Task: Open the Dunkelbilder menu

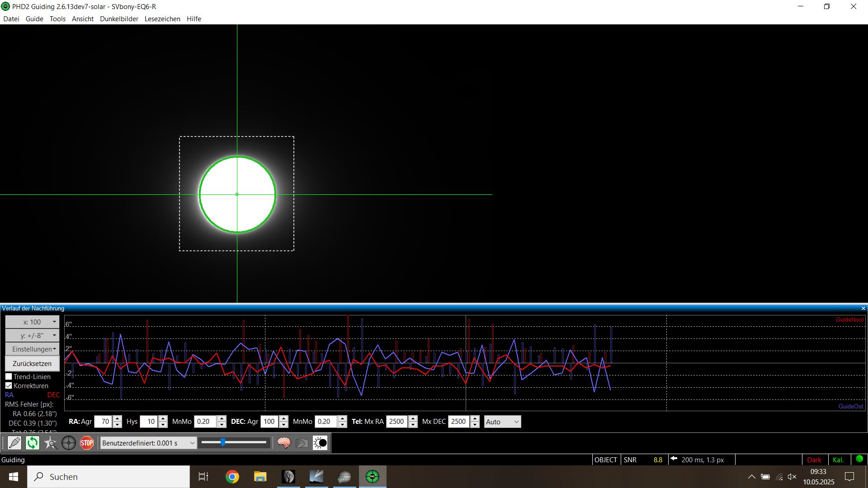Action: pyautogui.click(x=119, y=19)
